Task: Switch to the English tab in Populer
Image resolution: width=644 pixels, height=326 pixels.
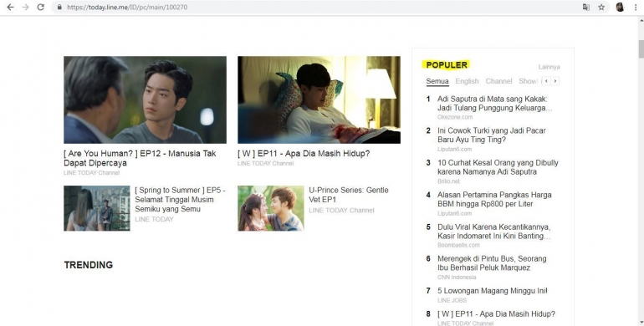Action: coord(467,81)
